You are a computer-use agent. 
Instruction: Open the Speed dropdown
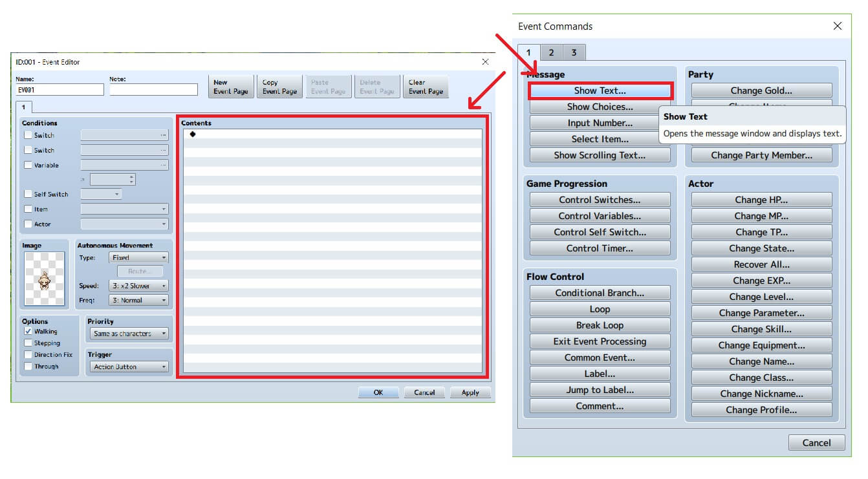[138, 286]
